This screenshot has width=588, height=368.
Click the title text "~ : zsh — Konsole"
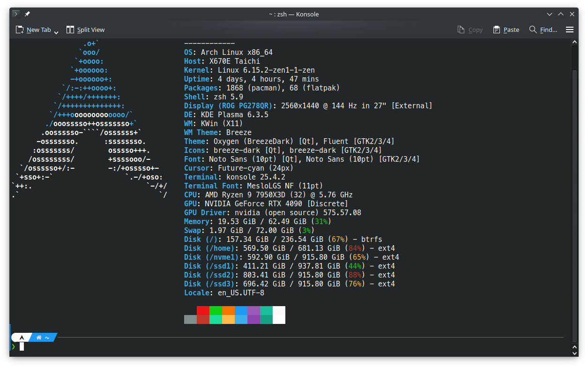pos(294,14)
